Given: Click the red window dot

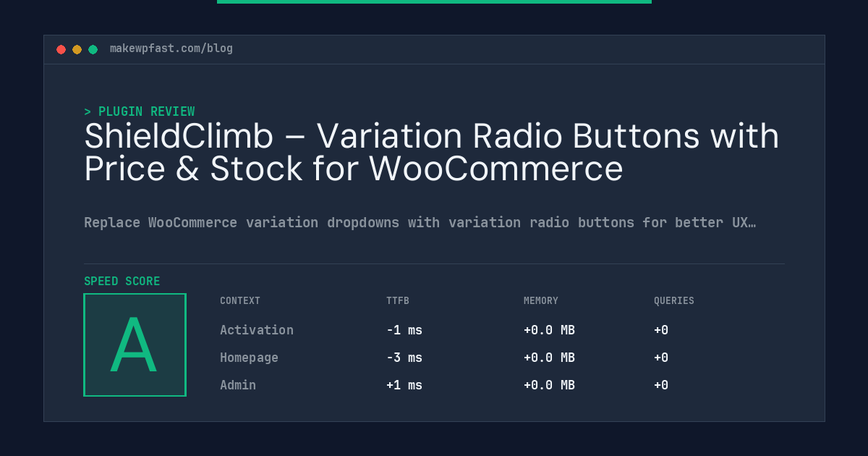Looking at the screenshot, I should [x=61, y=49].
